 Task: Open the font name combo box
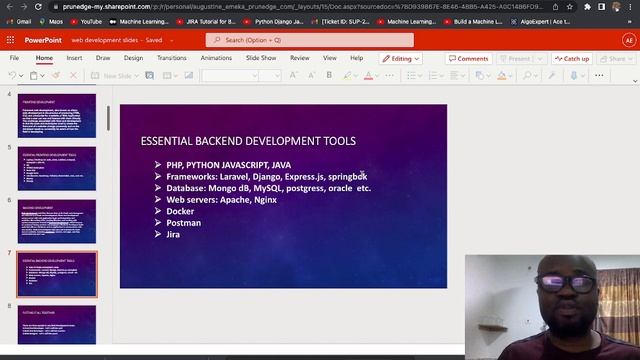point(230,76)
